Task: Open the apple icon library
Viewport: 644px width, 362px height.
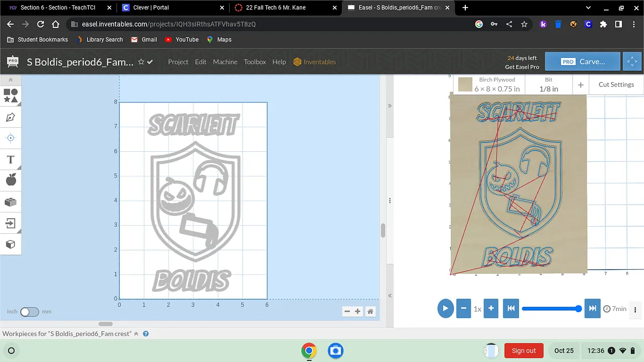Action: pos(11,180)
